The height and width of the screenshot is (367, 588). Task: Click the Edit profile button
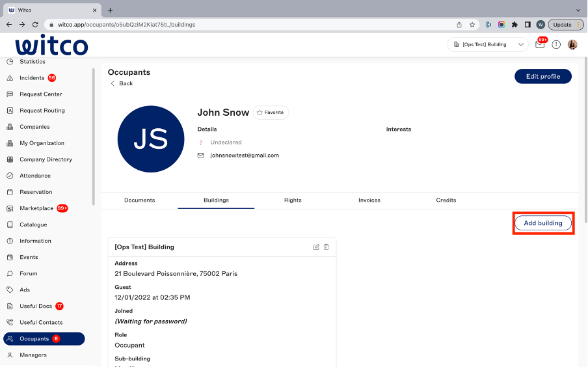542,77
